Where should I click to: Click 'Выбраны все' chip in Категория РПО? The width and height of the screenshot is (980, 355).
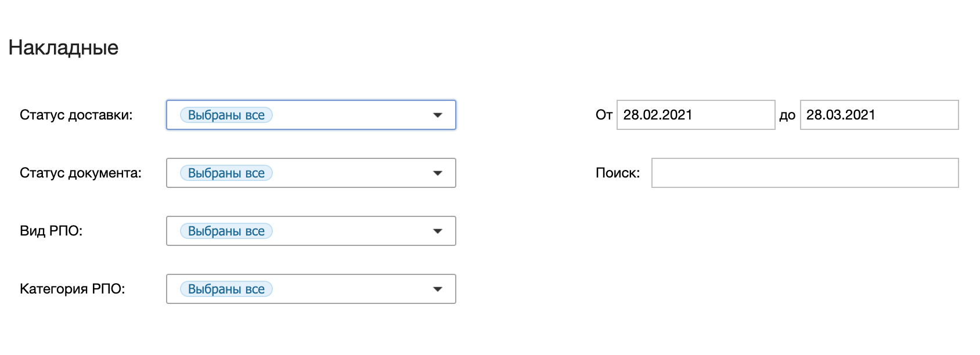pyautogui.click(x=226, y=289)
